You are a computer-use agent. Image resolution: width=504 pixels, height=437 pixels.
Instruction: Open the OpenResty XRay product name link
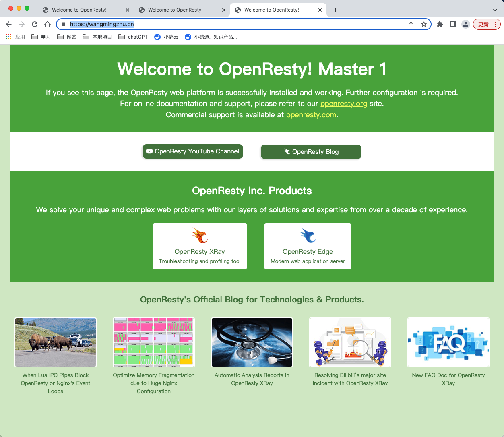[x=200, y=251]
